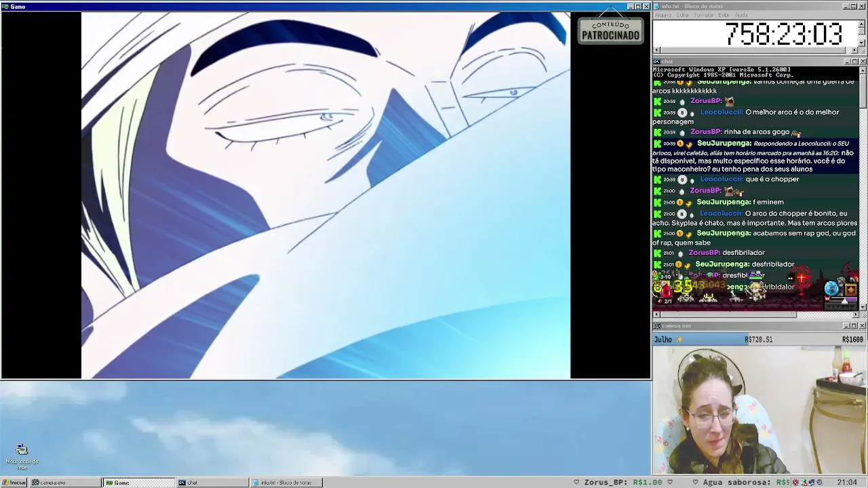Screen dimensions: 868x488
Task: Click the 758:23:03 timer text in Notepad
Action: [x=783, y=34]
